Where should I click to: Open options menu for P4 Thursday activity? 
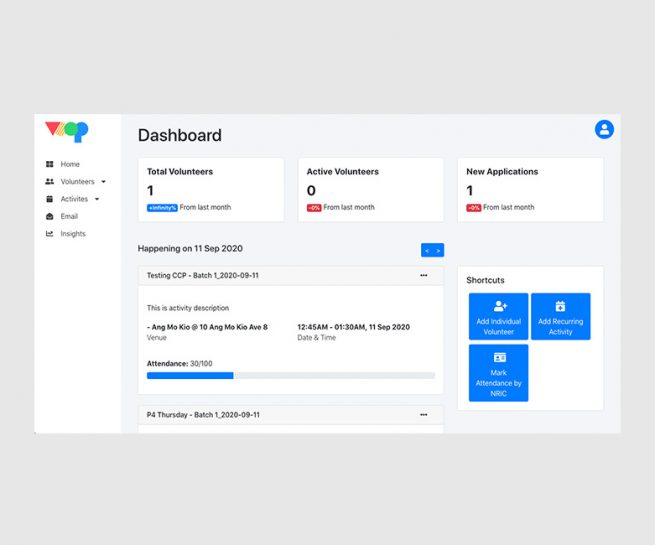coord(423,414)
